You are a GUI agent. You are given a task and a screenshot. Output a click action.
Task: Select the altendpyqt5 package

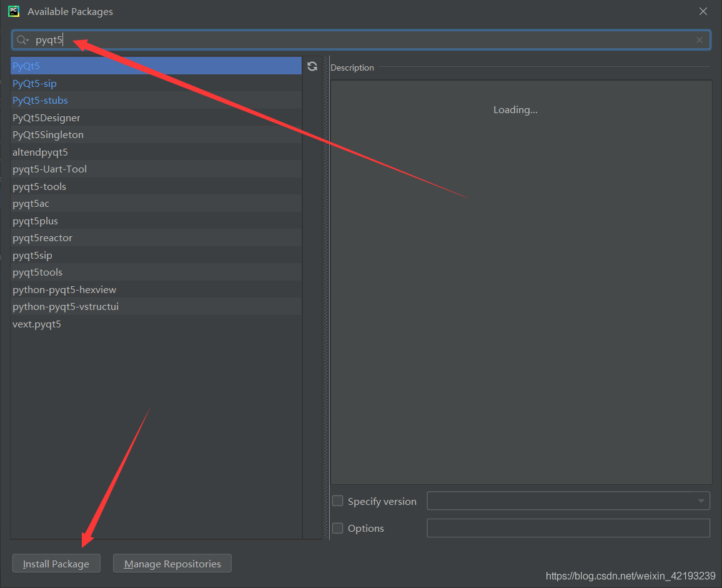pos(156,152)
